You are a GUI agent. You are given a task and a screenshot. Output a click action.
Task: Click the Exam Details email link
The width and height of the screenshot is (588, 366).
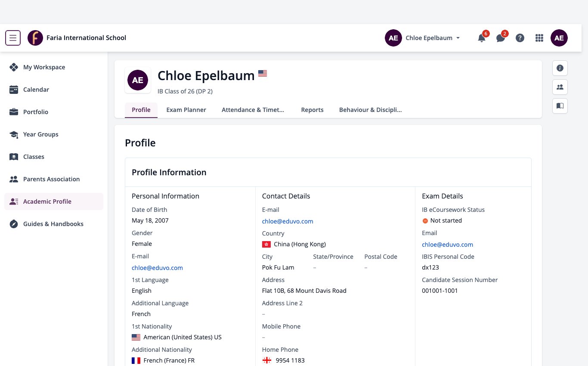447,245
